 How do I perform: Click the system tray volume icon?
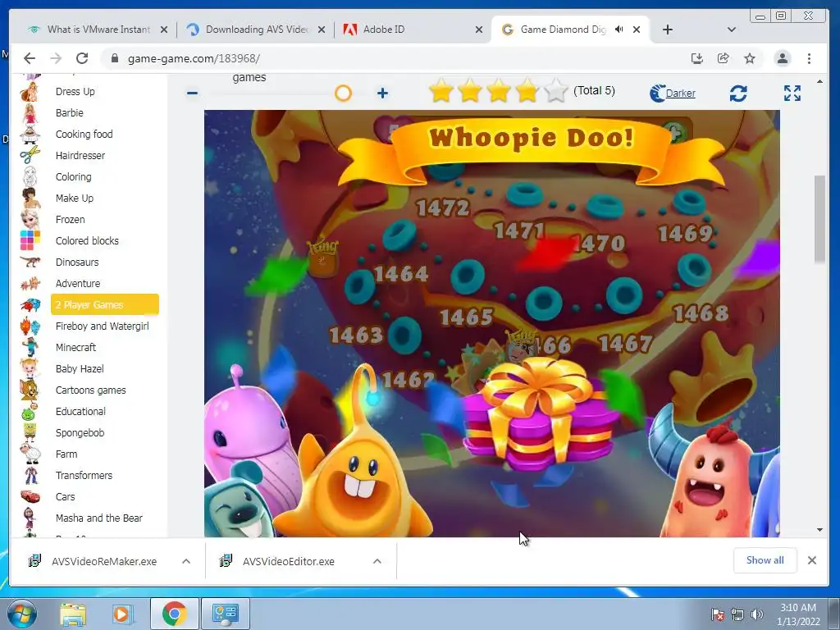(x=756, y=614)
